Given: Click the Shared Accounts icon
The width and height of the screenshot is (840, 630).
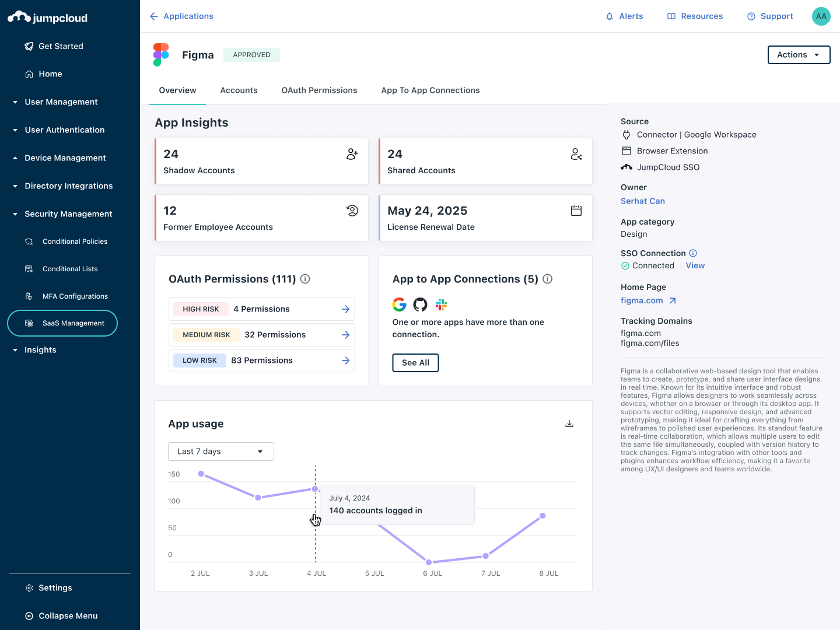Looking at the screenshot, I should 576,154.
